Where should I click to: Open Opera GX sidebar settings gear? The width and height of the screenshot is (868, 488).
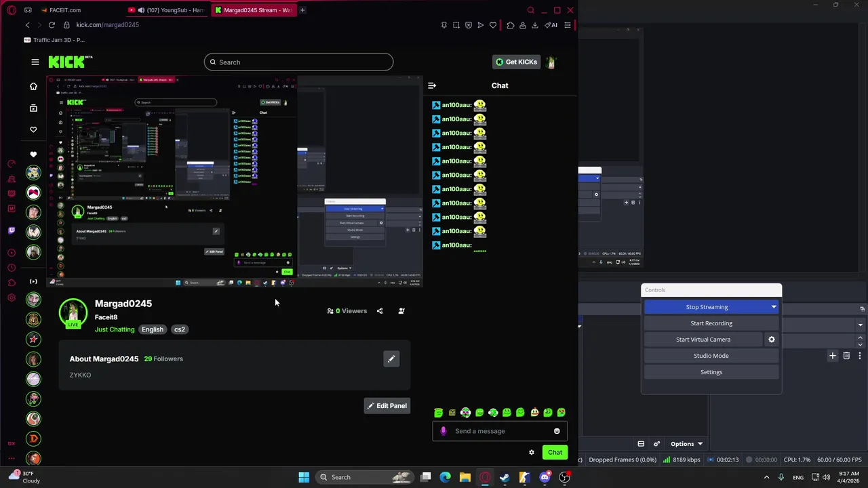12,298
